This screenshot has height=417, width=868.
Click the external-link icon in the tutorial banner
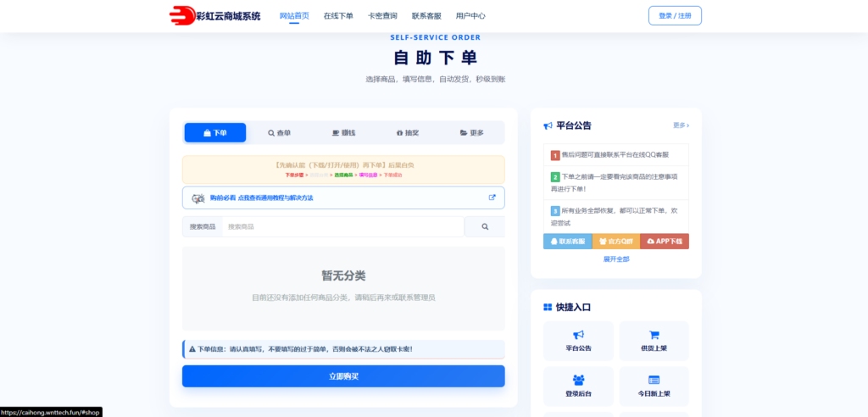click(492, 197)
